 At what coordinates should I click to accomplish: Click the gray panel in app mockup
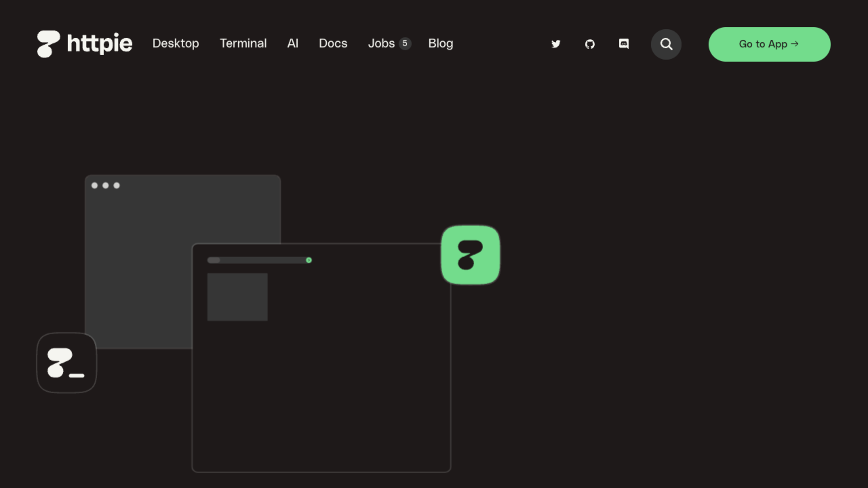tap(237, 297)
